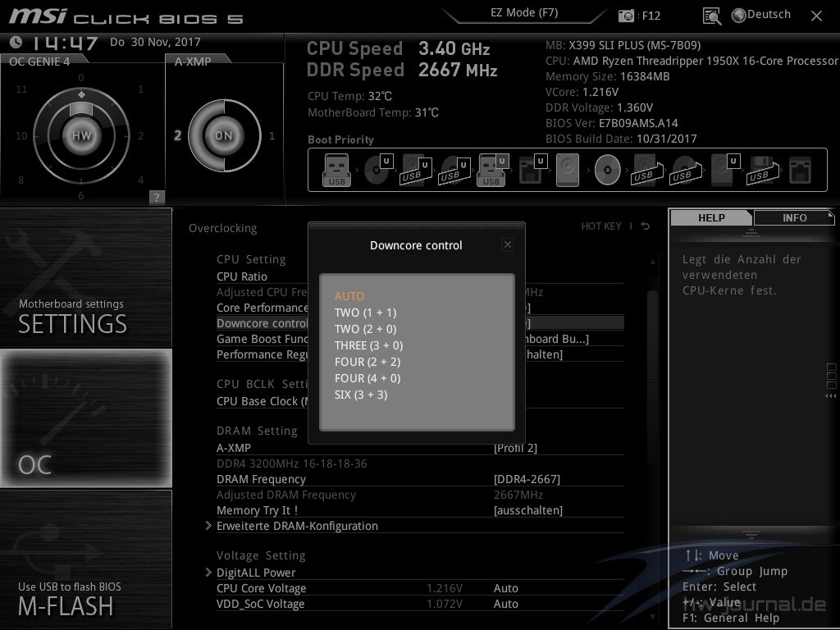Choose FOUR (4 + 0) core option
This screenshot has height=630, width=840.
367,378
